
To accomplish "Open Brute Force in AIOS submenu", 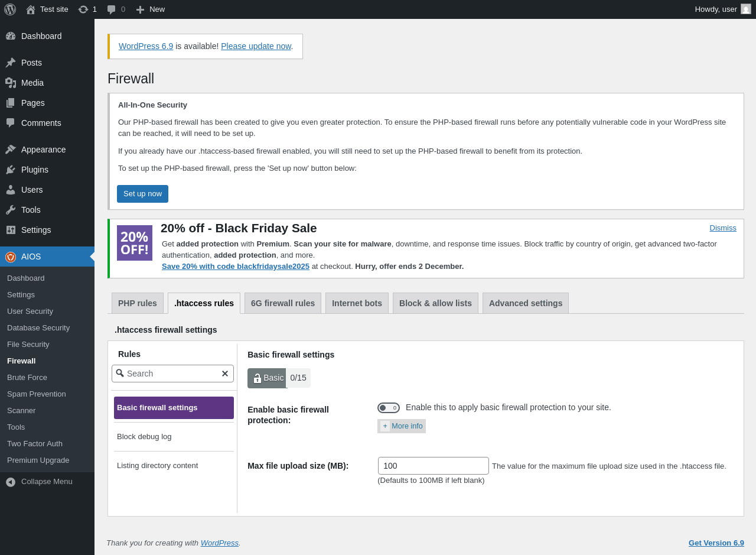I will pyautogui.click(x=27, y=378).
